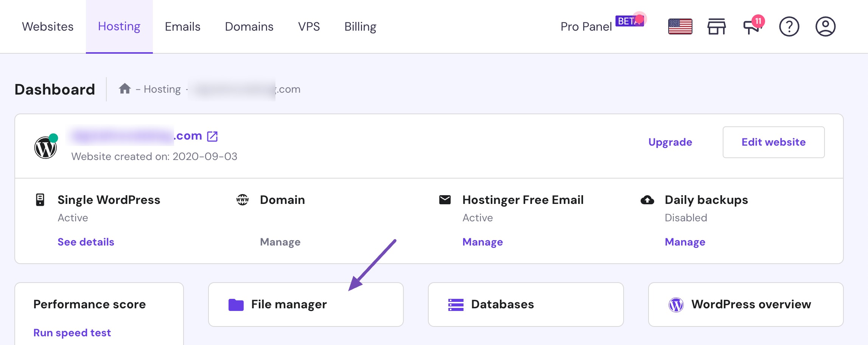Open the Websites tab

click(x=48, y=26)
